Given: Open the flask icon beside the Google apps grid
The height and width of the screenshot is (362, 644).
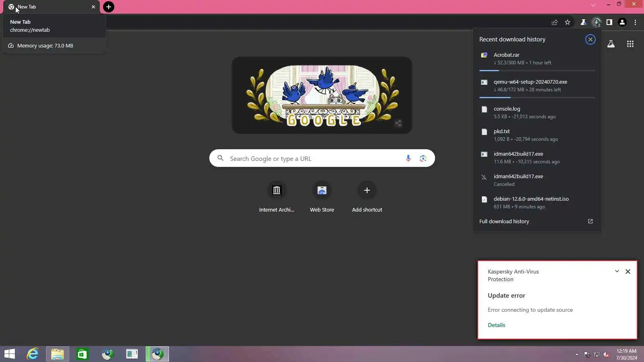Looking at the screenshot, I should pos(611,44).
